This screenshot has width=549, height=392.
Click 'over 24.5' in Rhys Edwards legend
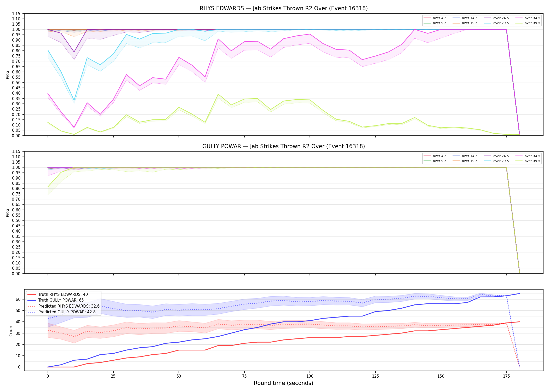496,18
